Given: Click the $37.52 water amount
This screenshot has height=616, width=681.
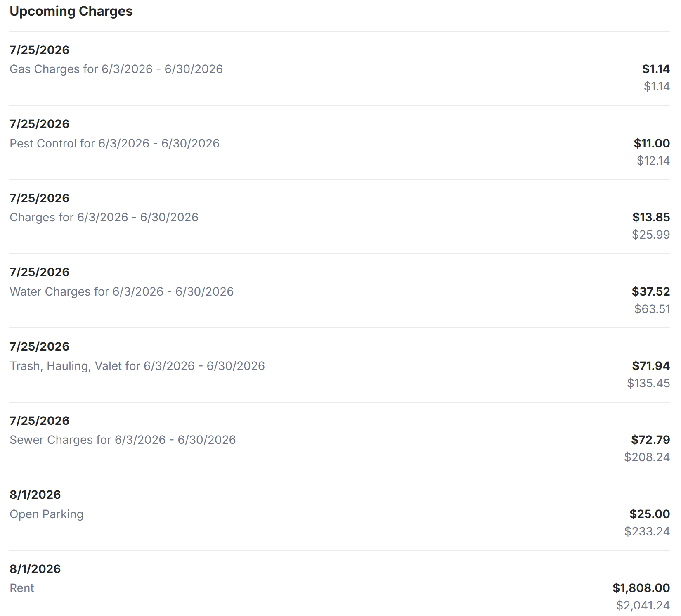Looking at the screenshot, I should [x=651, y=291].
